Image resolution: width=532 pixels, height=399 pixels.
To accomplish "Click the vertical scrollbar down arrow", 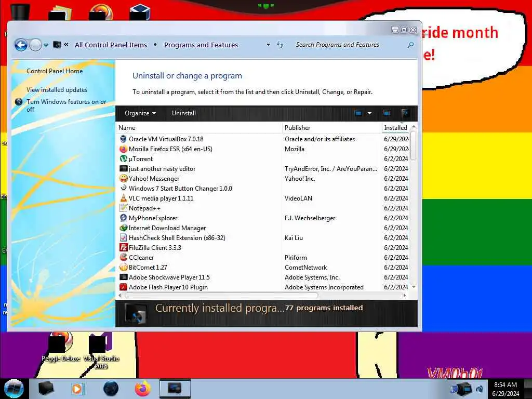I will pos(414,287).
